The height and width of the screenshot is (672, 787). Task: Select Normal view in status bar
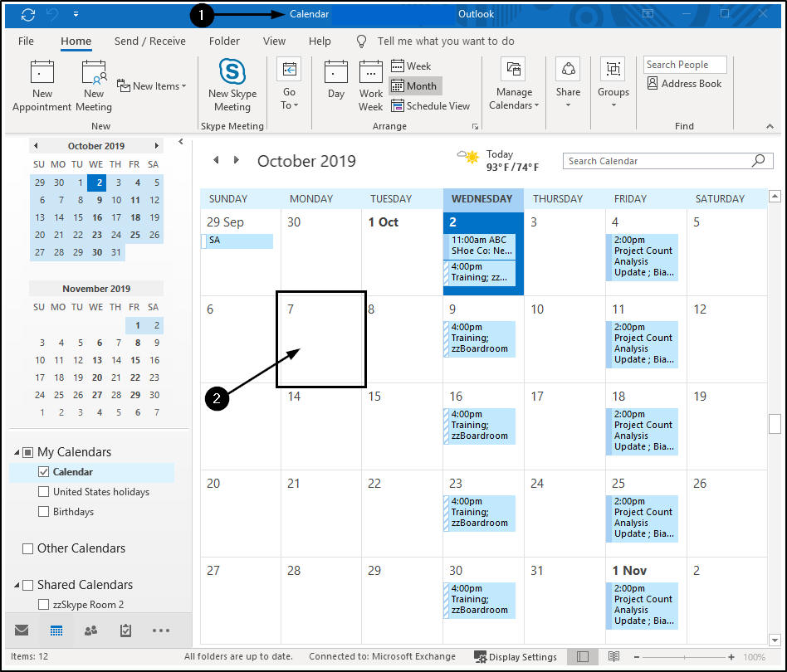[x=583, y=656]
